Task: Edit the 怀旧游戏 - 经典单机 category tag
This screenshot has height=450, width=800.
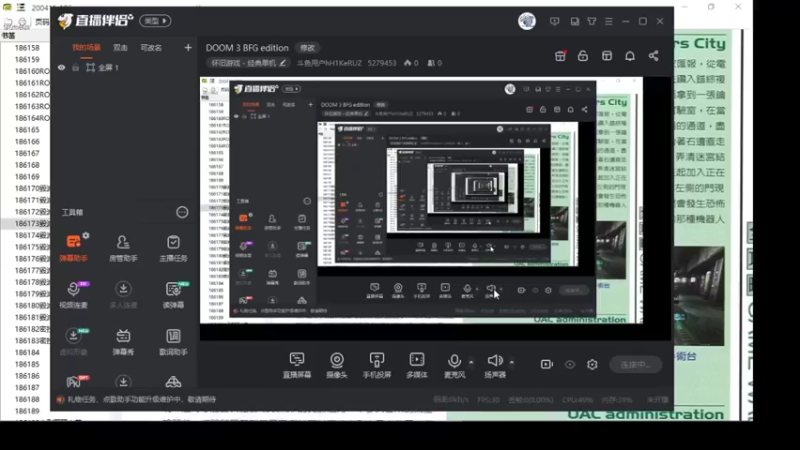Action: click(x=248, y=63)
